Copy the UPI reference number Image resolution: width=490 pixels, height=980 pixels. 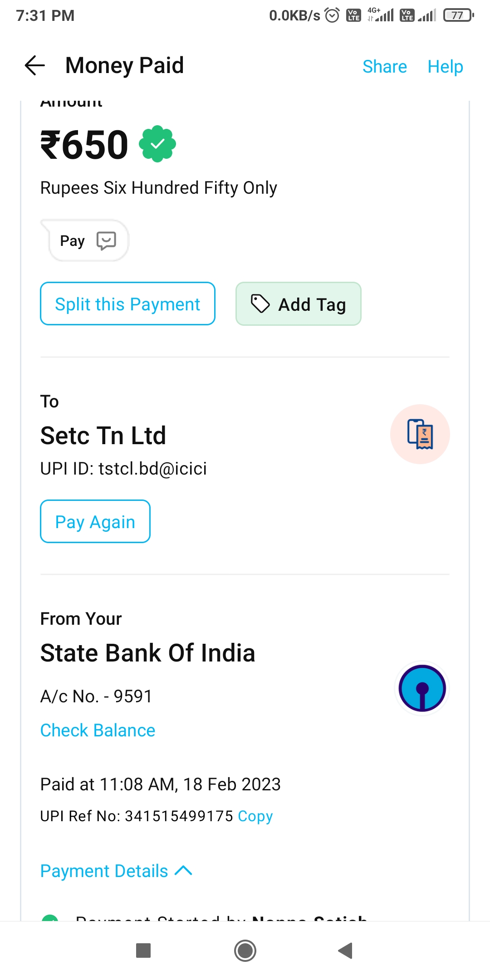coord(255,816)
